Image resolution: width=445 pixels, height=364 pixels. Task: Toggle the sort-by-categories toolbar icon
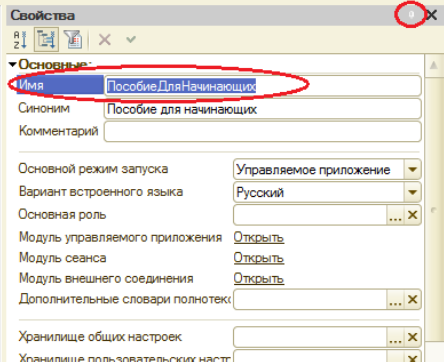[46, 40]
